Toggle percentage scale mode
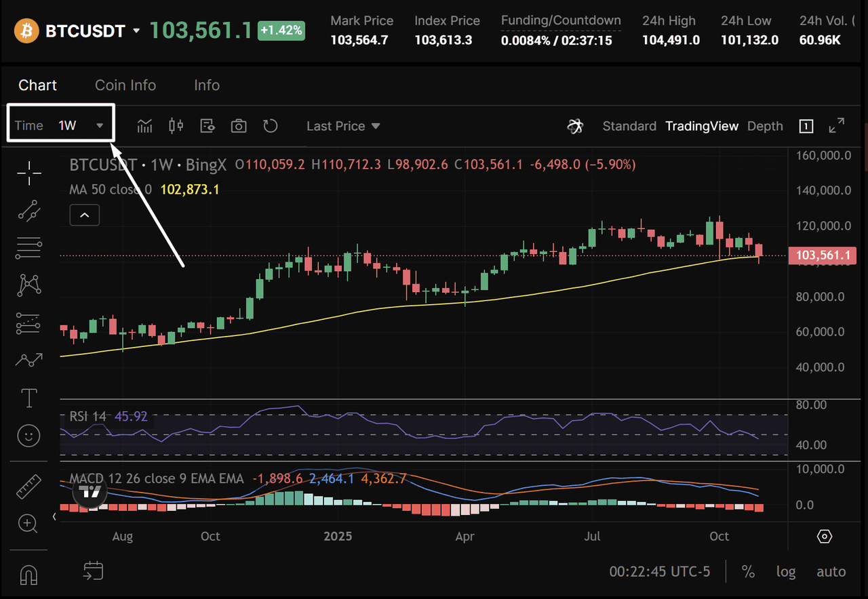Screen dimensions: 868x599 point(748,571)
